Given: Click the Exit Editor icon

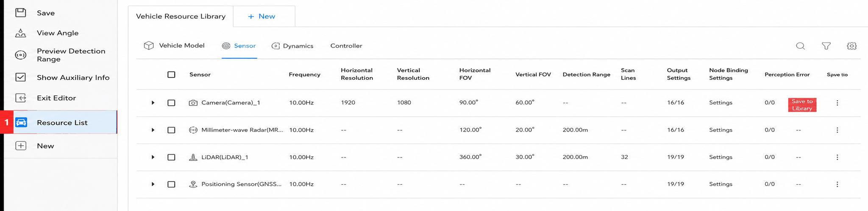Looking at the screenshot, I should pos(20,98).
